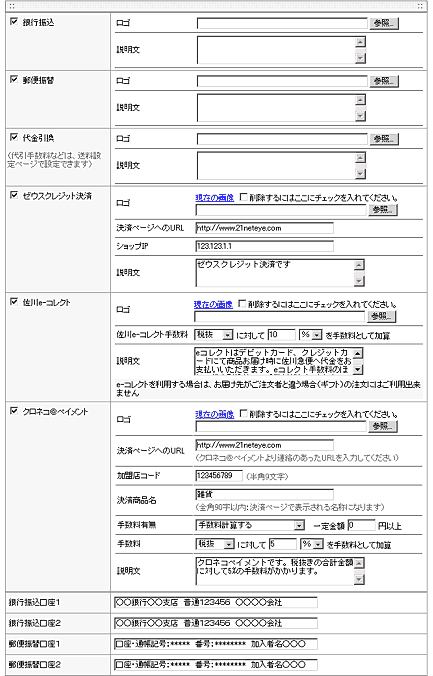Click up arrow in ゼウスクレジット 説明文 scrollbar

point(359,265)
